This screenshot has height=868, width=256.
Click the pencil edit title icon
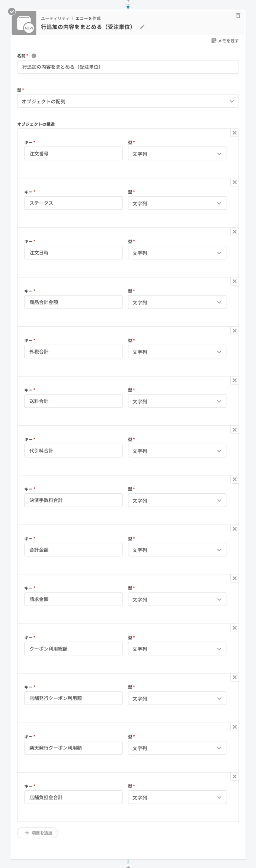[142, 27]
